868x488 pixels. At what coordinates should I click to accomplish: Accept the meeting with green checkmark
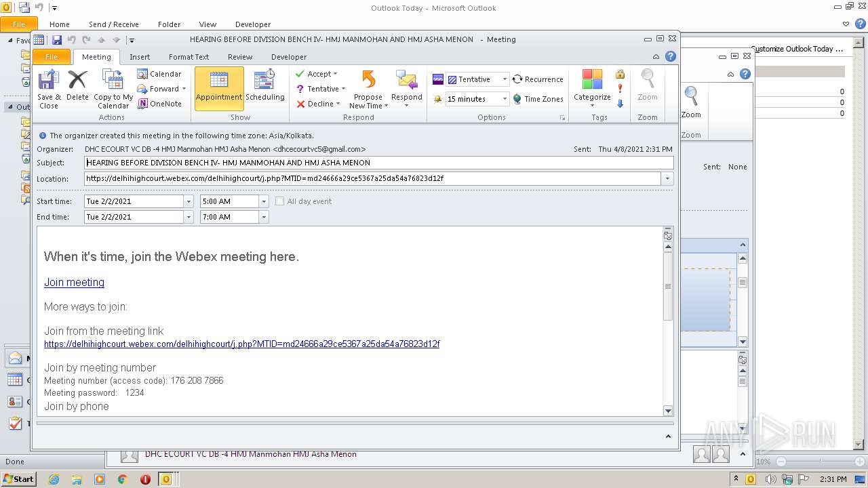[300, 74]
